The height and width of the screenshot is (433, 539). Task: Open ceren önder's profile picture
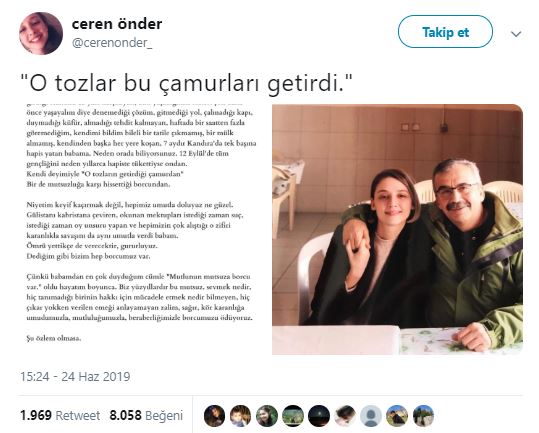click(41, 33)
